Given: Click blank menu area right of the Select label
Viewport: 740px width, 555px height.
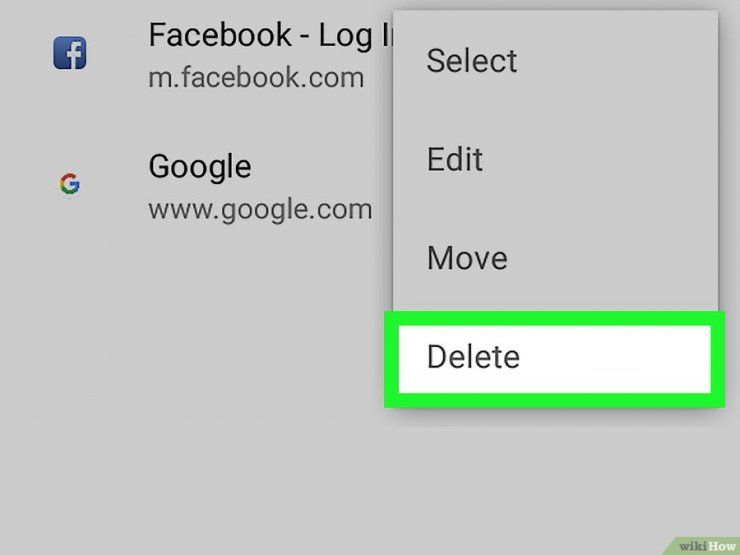Looking at the screenshot, I should coord(620,60).
